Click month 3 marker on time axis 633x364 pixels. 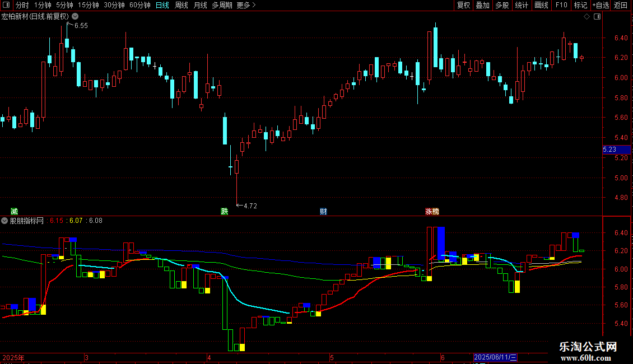(86, 357)
